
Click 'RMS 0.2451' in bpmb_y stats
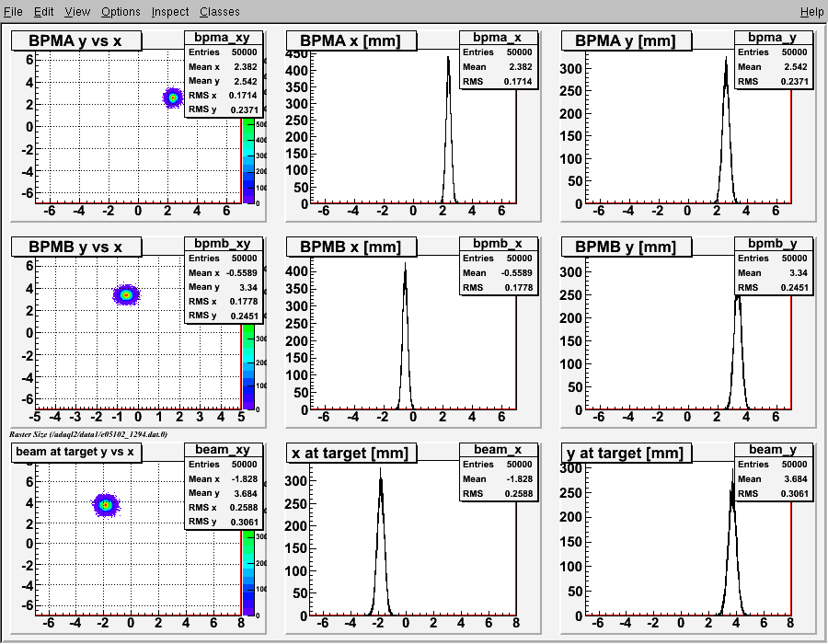(x=773, y=287)
